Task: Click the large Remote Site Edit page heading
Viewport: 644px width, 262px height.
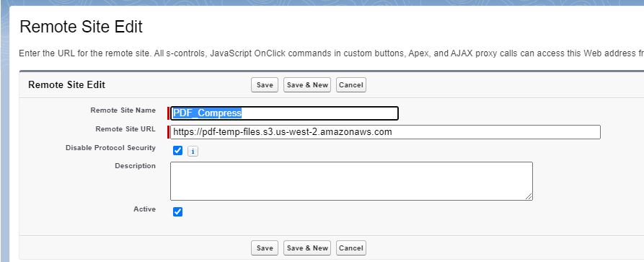Action: tap(81, 27)
